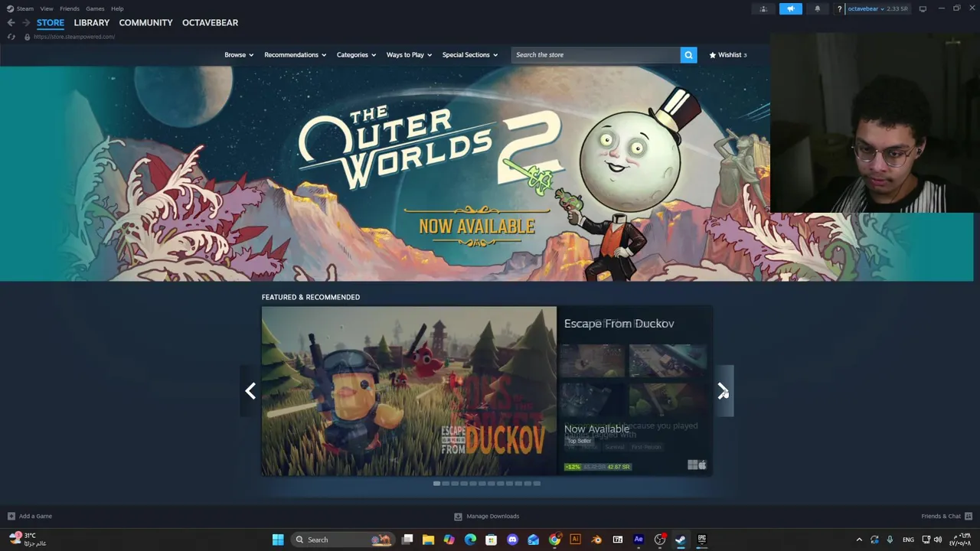The image size is (980, 551).
Task: Open the Escape From Duckov main image
Action: (x=409, y=391)
